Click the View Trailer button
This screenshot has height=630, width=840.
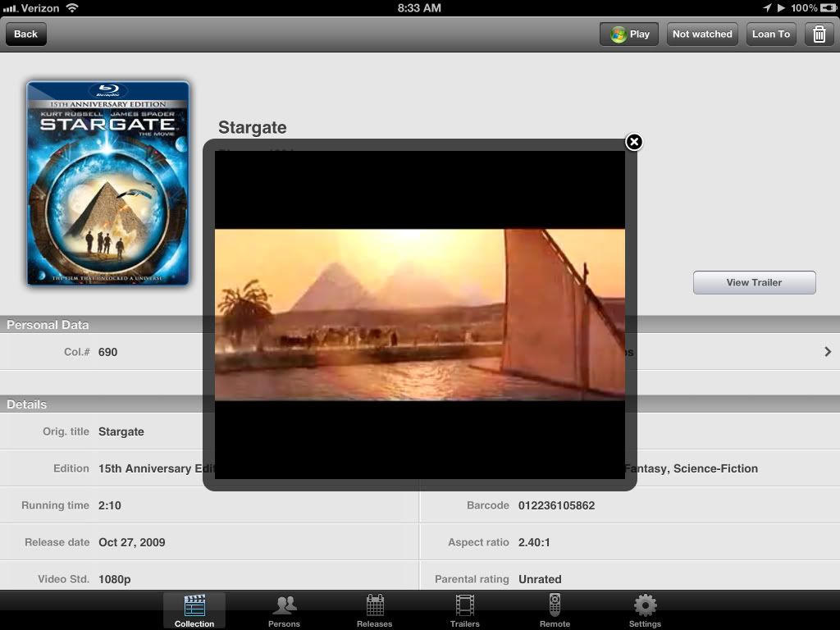(x=755, y=282)
